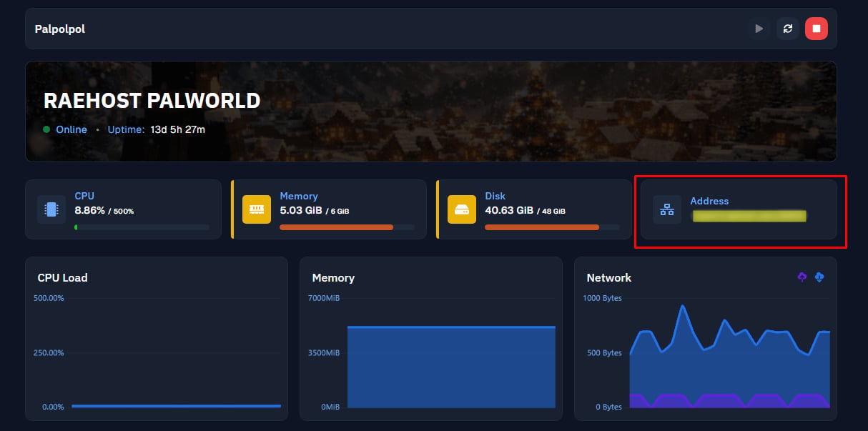Click the Memory chart title
The height and width of the screenshot is (431, 868).
point(333,277)
